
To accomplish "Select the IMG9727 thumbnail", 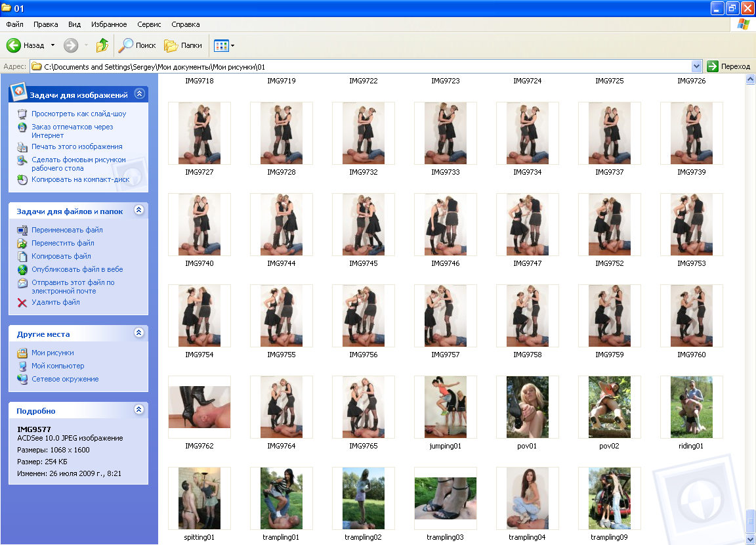I will (199, 133).
